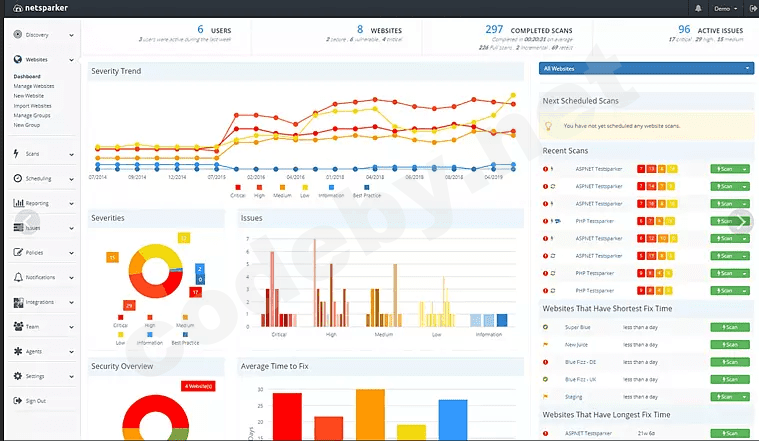Expand the Demo user menu
The height and width of the screenshot is (441, 759).
click(725, 9)
